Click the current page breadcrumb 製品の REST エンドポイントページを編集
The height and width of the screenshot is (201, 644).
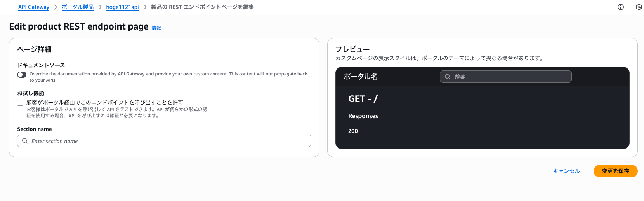[202, 7]
